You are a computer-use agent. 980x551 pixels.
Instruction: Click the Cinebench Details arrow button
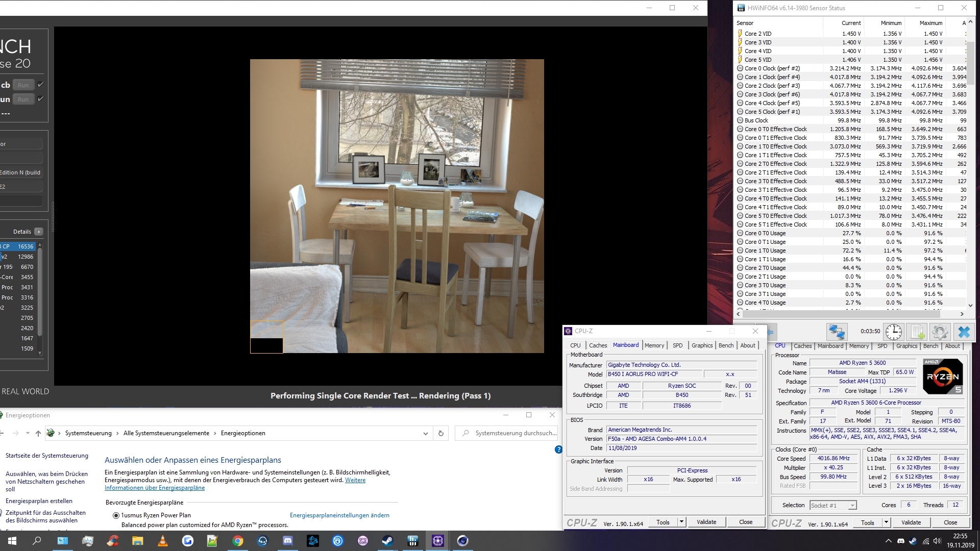pos(39,232)
